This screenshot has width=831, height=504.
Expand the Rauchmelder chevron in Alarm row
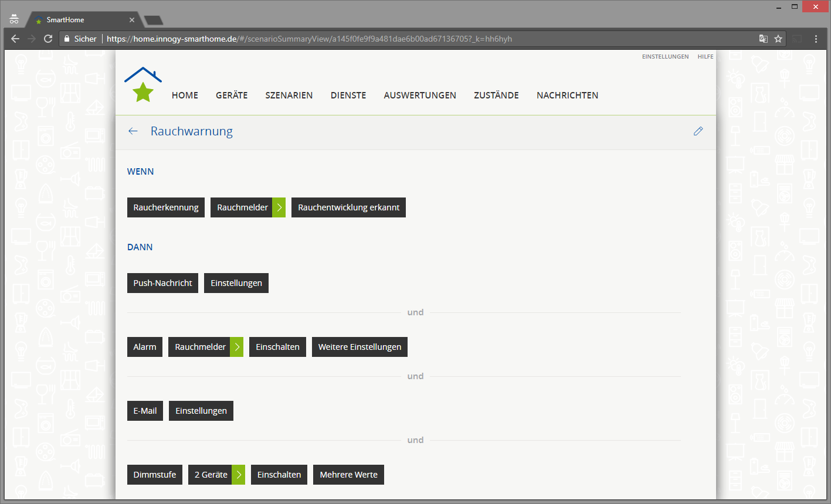click(x=237, y=347)
